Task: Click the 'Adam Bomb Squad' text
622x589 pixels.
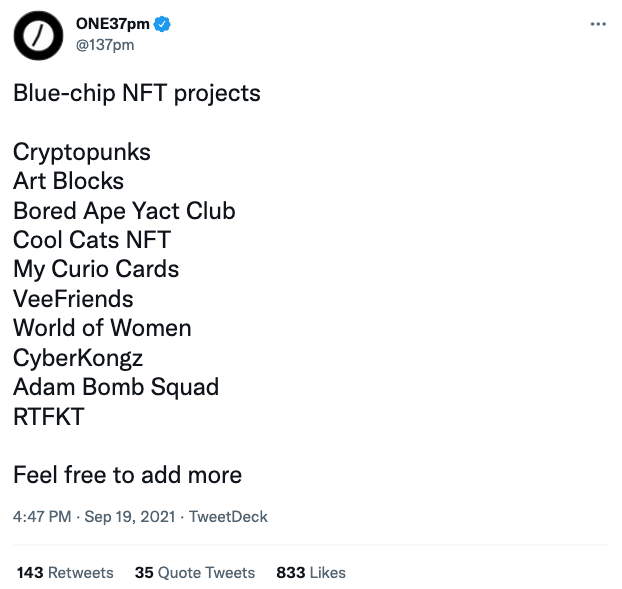Action: point(116,387)
